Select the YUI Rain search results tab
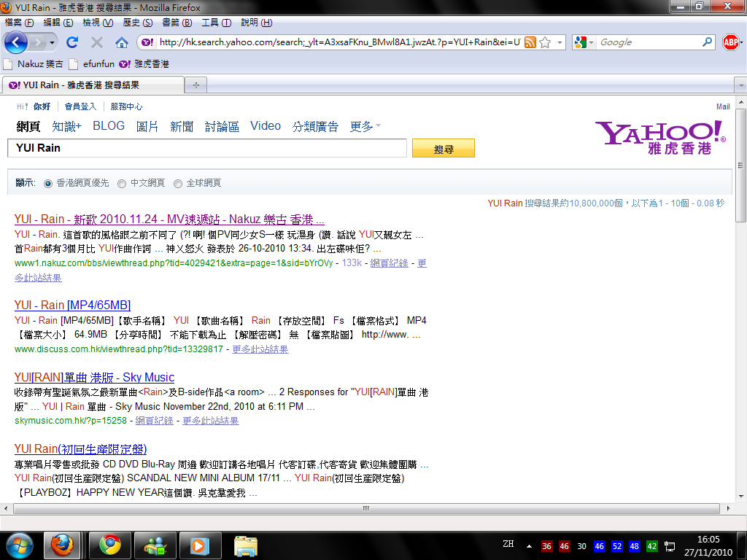This screenshot has width=747, height=560. [x=93, y=85]
